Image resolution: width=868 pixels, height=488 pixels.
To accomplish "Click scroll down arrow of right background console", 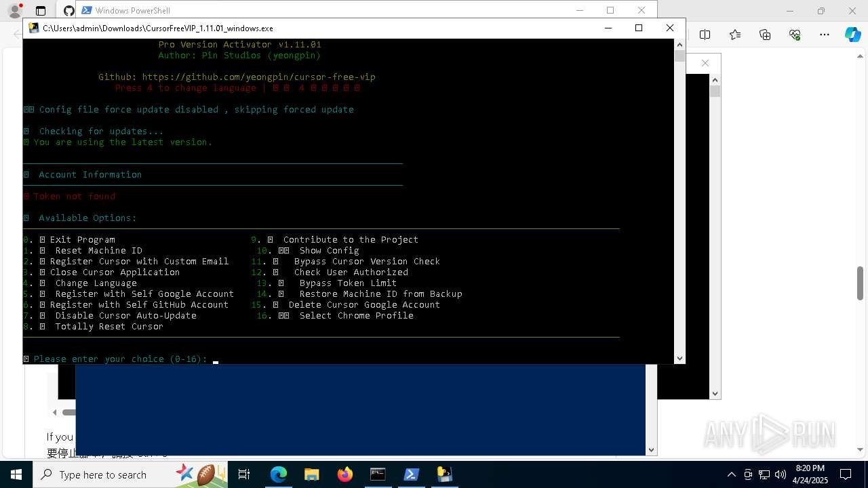I will pos(715,393).
